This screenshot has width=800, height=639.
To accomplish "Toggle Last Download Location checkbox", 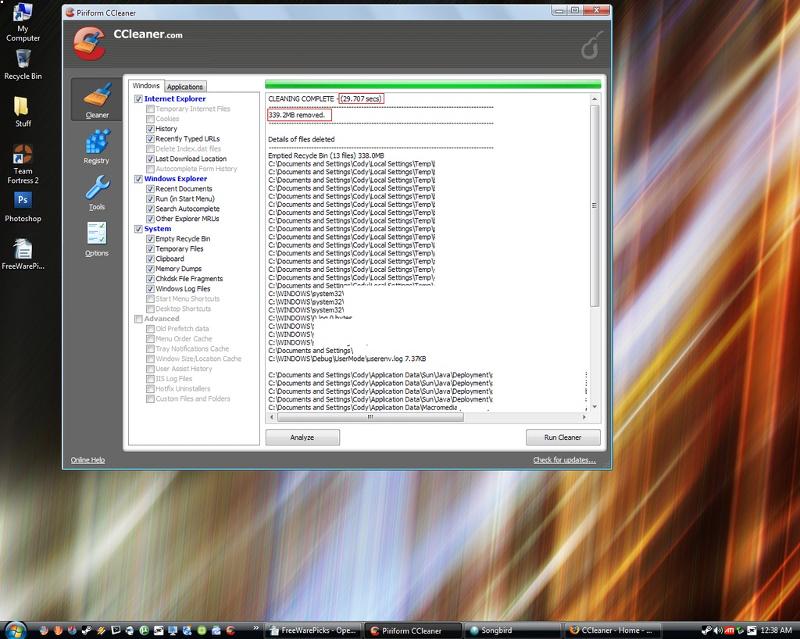I will (150, 159).
